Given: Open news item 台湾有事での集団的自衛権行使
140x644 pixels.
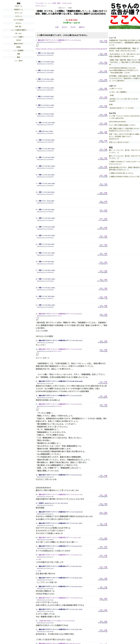Looking at the screenshot, I should coord(124,49).
